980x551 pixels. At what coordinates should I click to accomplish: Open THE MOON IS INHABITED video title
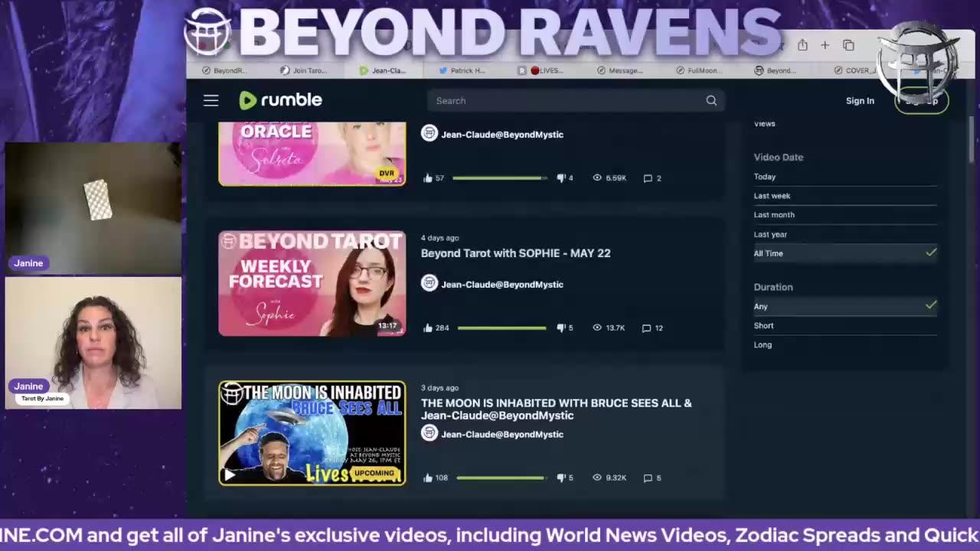coord(556,409)
